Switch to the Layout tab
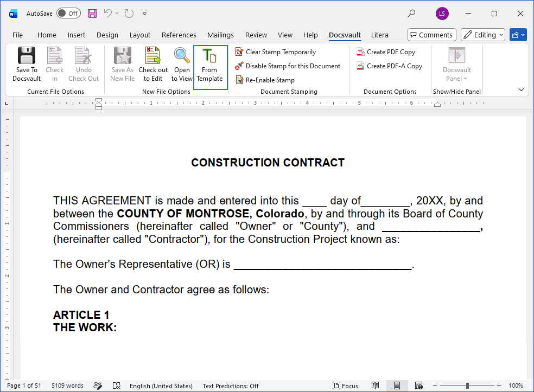The height and width of the screenshot is (392, 534). (x=139, y=35)
